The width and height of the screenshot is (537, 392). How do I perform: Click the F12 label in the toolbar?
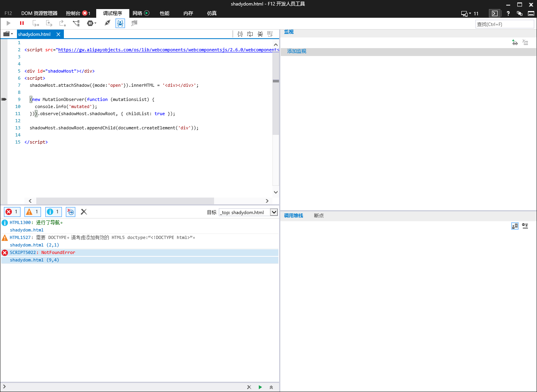8,13
